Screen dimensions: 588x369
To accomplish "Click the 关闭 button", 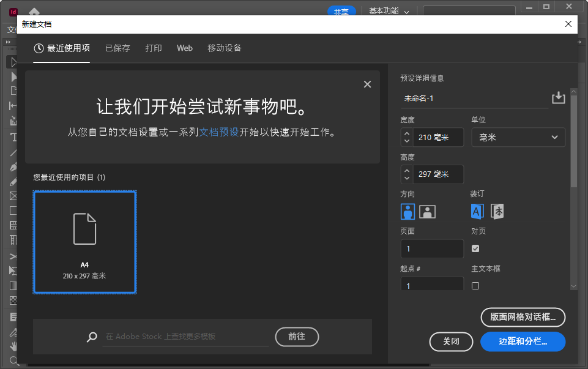I will click(451, 341).
